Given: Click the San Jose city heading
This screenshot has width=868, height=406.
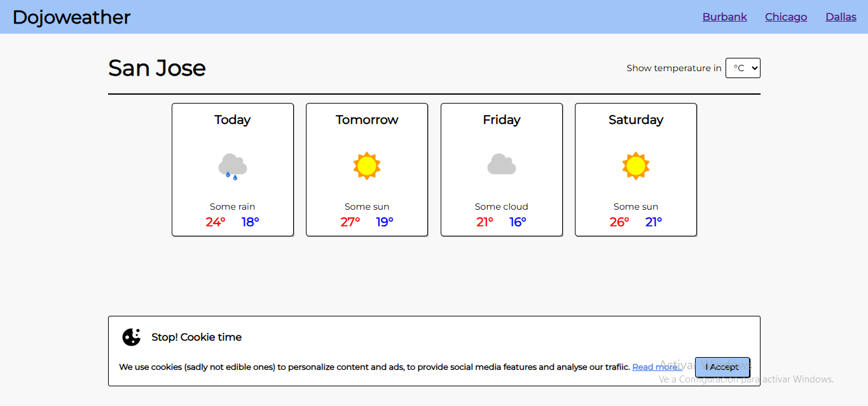Looking at the screenshot, I should pyautogui.click(x=157, y=68).
